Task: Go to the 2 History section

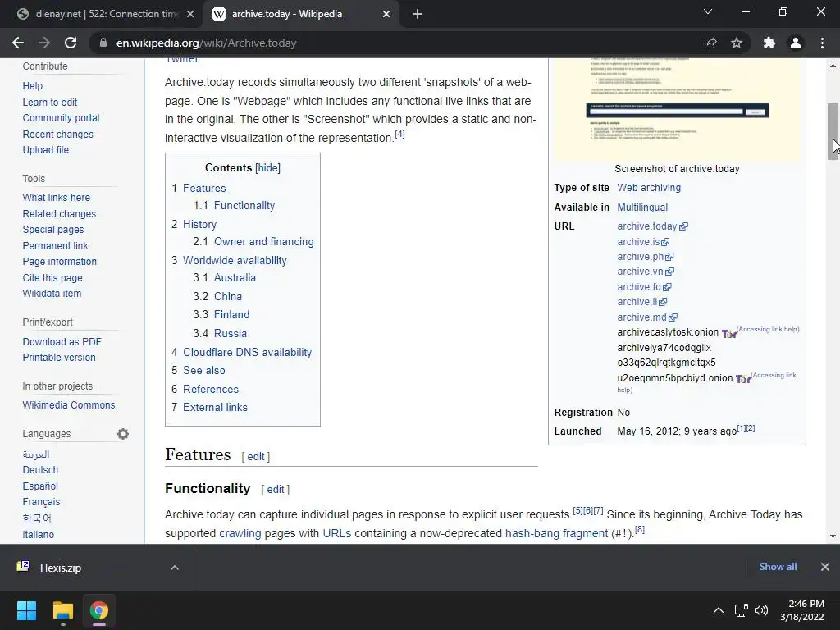Action: coord(199,224)
